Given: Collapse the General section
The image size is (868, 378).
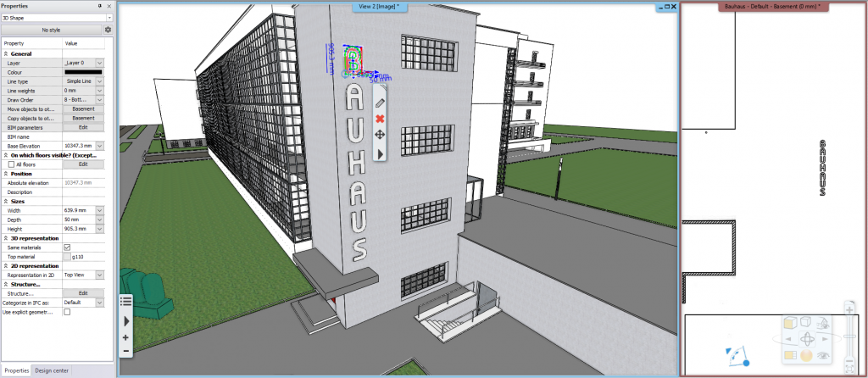Looking at the screenshot, I should 6,53.
